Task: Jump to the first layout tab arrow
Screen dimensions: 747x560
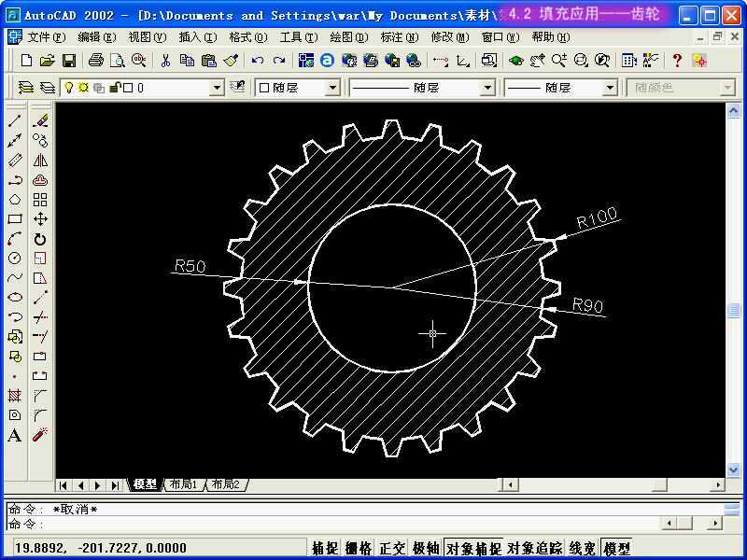Action: tap(63, 485)
